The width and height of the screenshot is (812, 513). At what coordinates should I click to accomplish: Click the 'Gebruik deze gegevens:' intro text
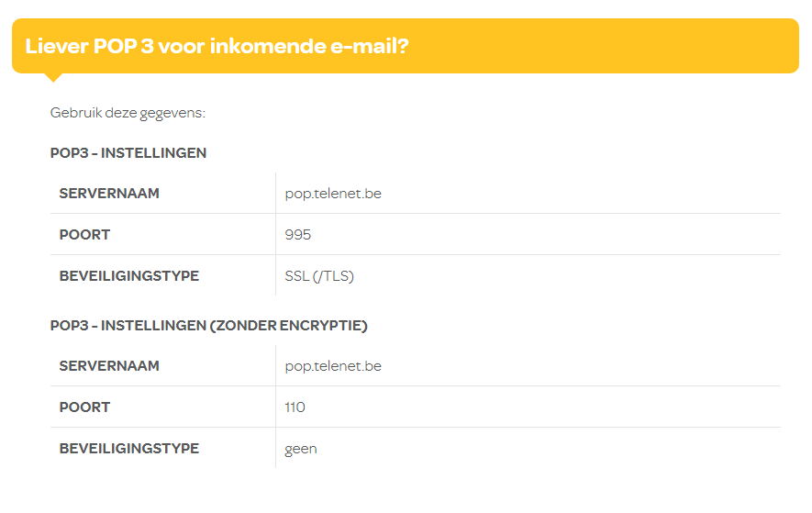[128, 113]
